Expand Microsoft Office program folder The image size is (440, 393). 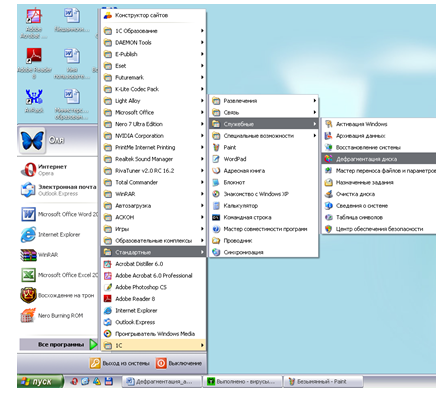[x=153, y=112]
